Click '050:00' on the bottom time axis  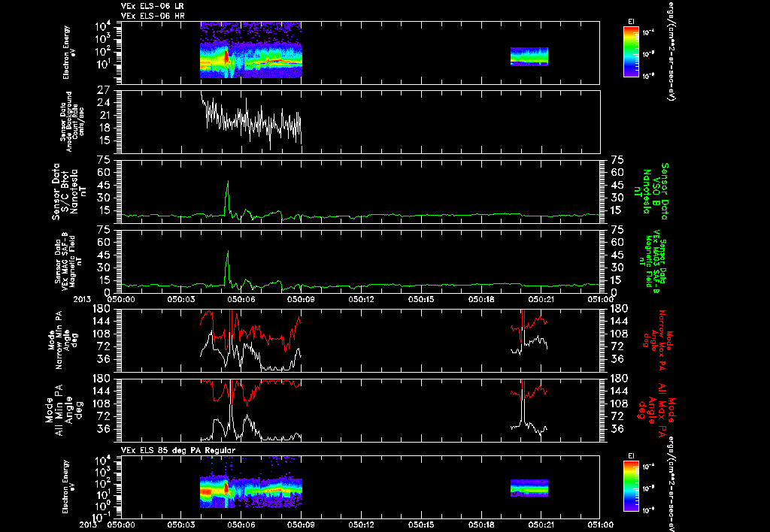click(121, 524)
